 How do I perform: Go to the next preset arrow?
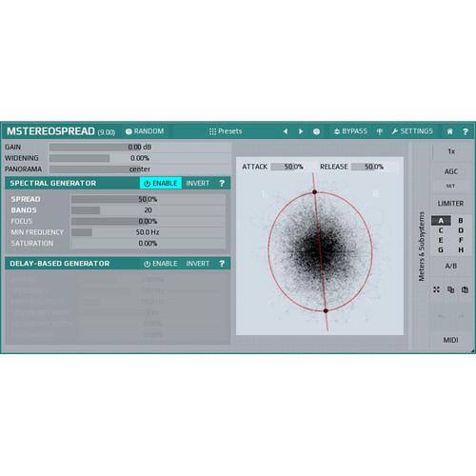301,131
